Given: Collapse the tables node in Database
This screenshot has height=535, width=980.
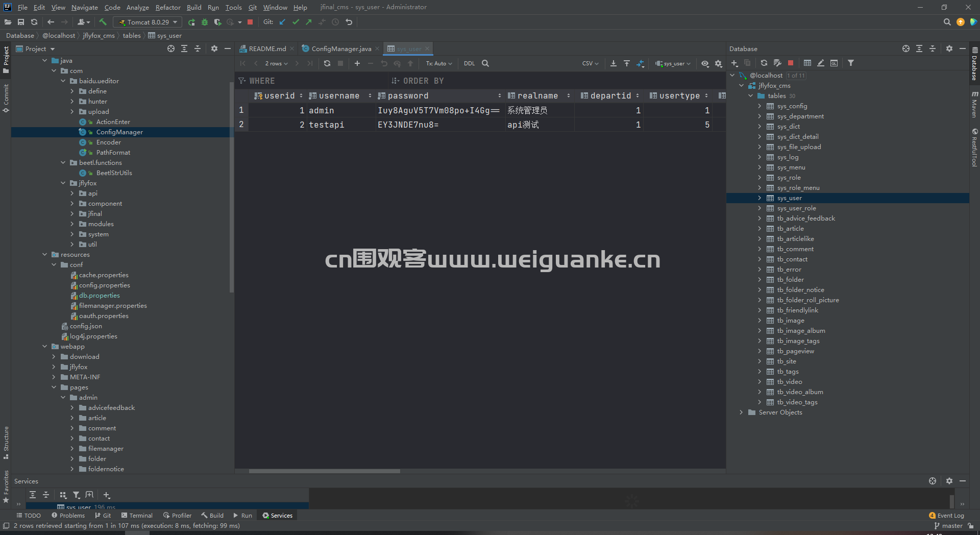Looking at the screenshot, I should [750, 95].
